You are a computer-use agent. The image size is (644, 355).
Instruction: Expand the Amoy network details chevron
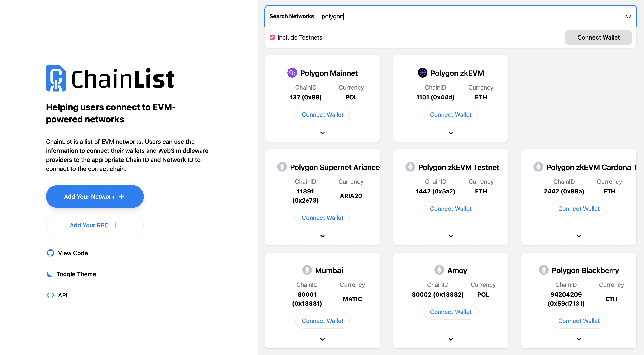coord(450,339)
